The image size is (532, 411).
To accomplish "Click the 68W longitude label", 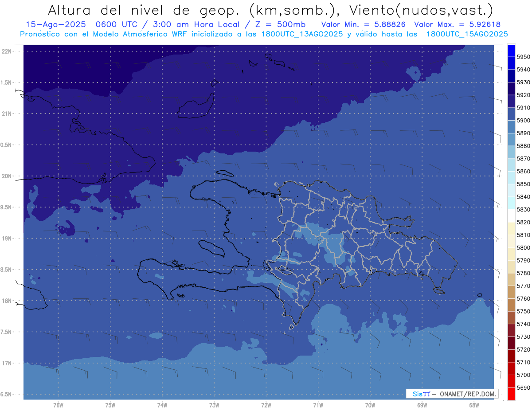I will 474,405.
